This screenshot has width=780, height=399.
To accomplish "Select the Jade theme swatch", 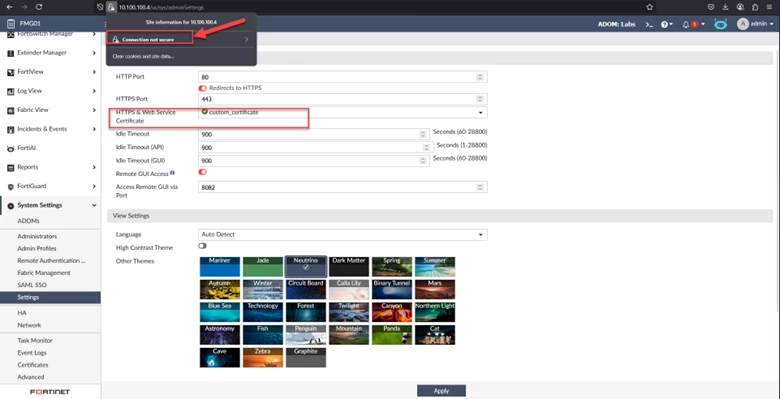I will click(263, 267).
